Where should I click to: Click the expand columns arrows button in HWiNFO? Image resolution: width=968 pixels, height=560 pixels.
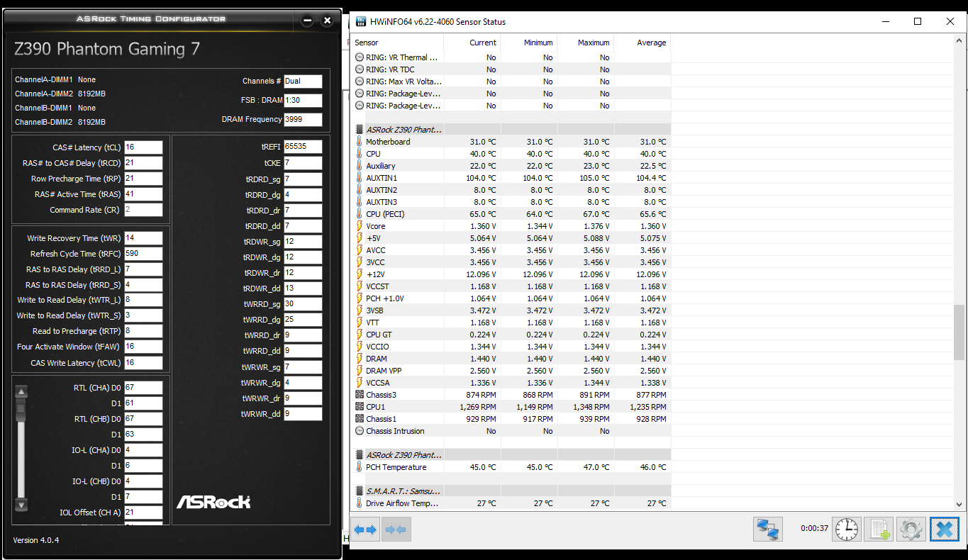366,530
